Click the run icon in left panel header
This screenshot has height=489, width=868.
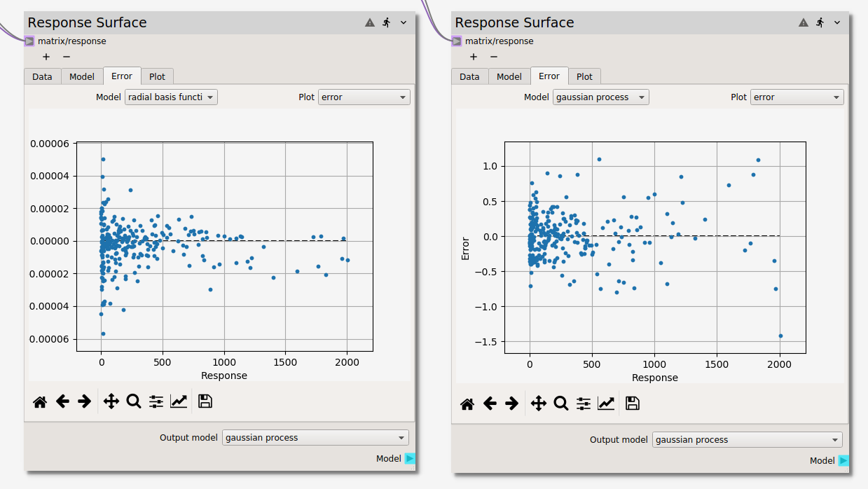click(387, 22)
